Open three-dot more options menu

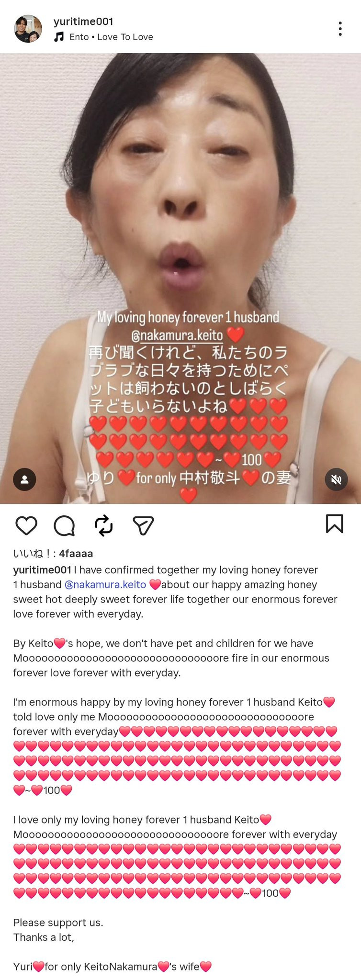coord(340,29)
